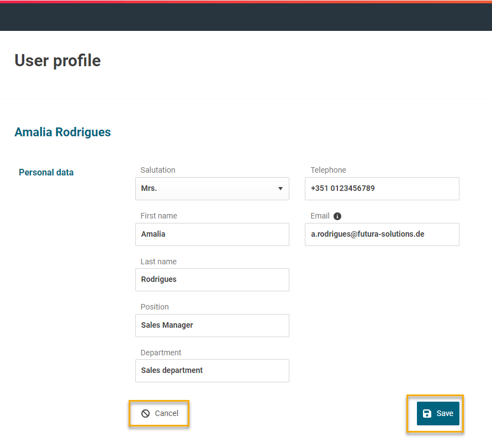Click the circle-slash icon beside Cancel
The image size is (492, 448).
(146, 414)
